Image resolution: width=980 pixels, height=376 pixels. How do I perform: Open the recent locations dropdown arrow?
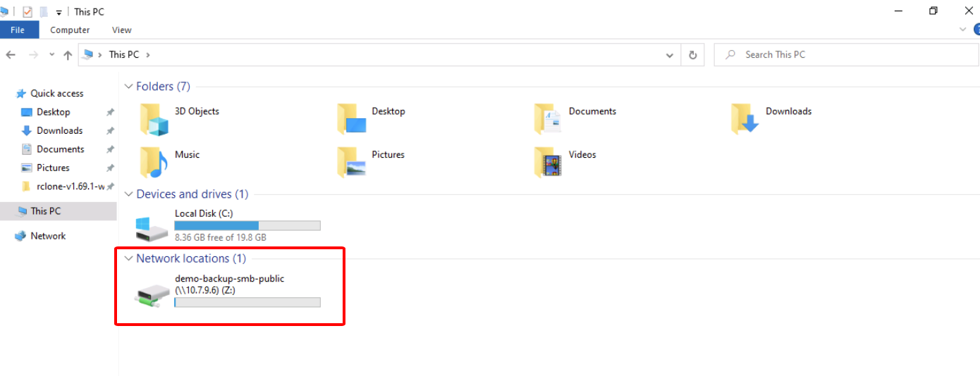(51, 55)
